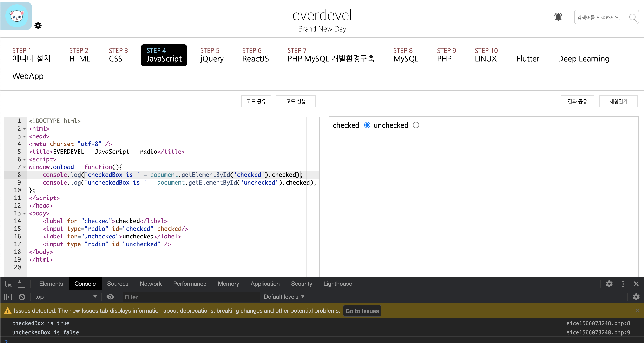Go to STEP 9 PHP
644x343 pixels.
(x=447, y=55)
